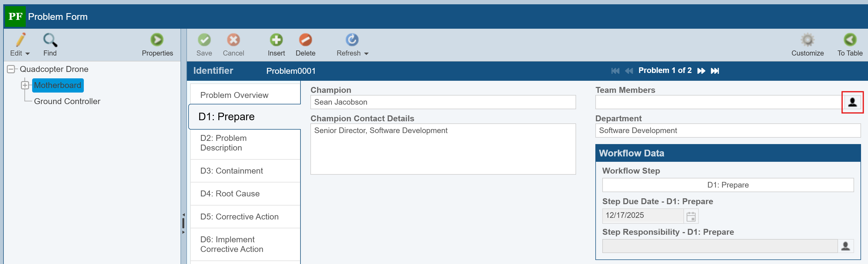This screenshot has height=264, width=868.
Task: Click the Insert green plus icon
Action: click(276, 40)
